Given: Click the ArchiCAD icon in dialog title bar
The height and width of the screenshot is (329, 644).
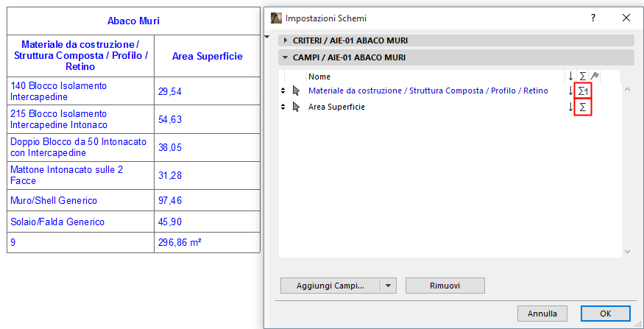Looking at the screenshot, I should point(277,18).
